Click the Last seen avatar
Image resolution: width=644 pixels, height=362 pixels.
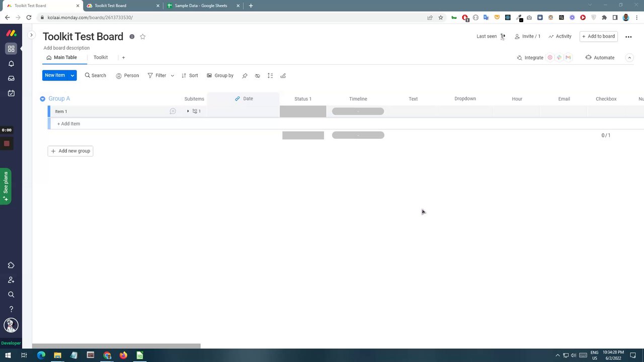(503, 37)
